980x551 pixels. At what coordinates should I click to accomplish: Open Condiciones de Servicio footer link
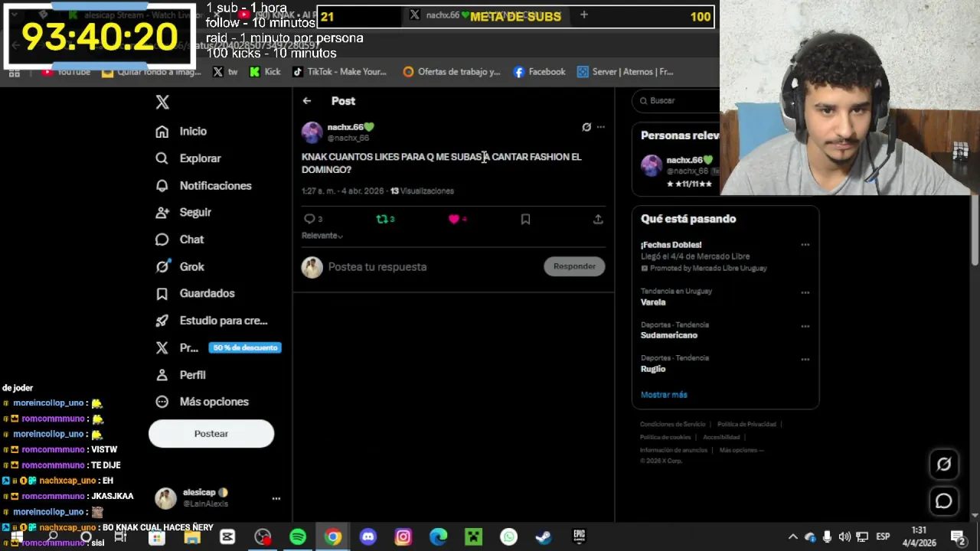click(x=673, y=424)
